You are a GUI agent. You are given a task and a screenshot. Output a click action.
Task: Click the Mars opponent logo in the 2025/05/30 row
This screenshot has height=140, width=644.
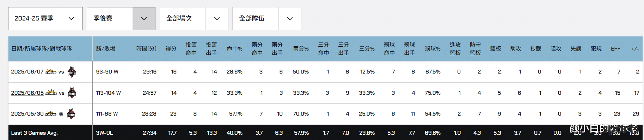(x=71, y=114)
